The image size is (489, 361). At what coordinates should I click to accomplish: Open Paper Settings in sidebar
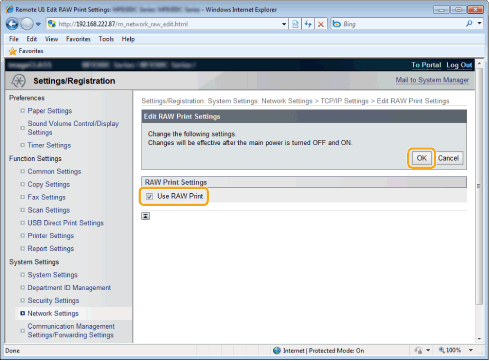coord(50,111)
